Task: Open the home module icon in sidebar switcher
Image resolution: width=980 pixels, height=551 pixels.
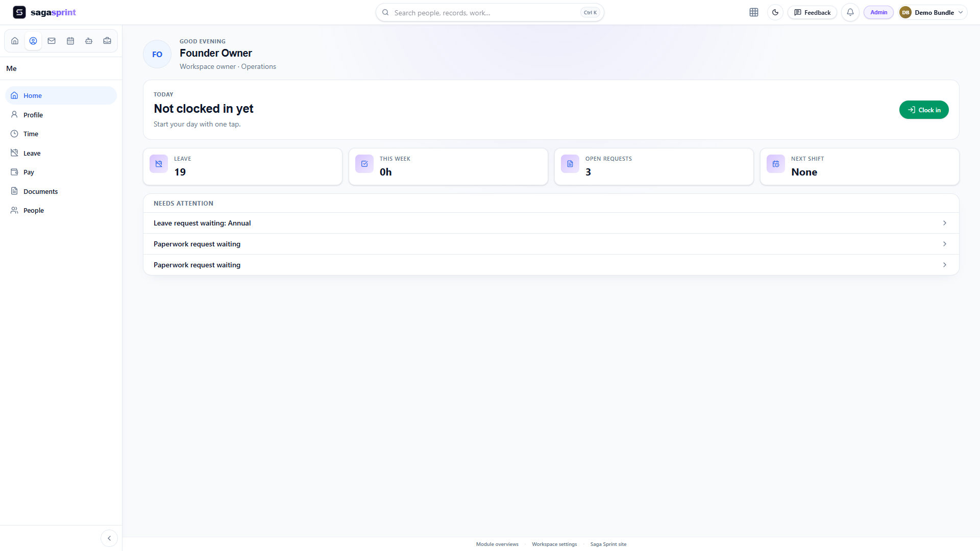Action: pyautogui.click(x=15, y=41)
